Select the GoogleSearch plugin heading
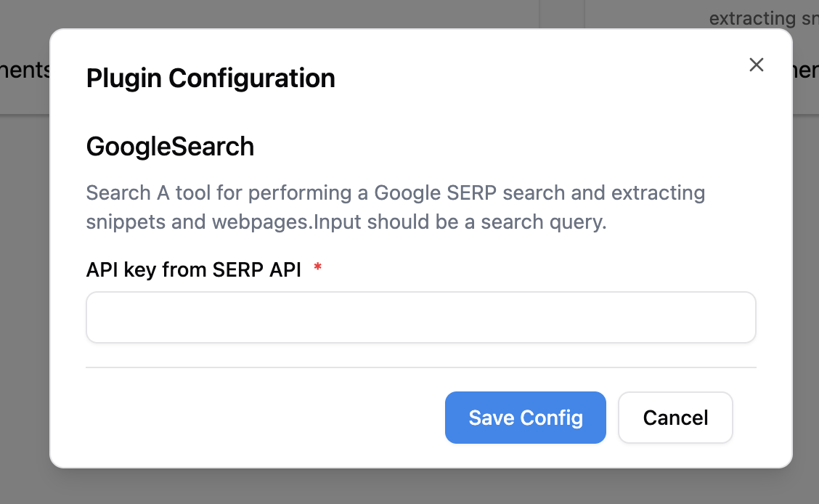Screen dimensions: 819x504 coord(170,147)
